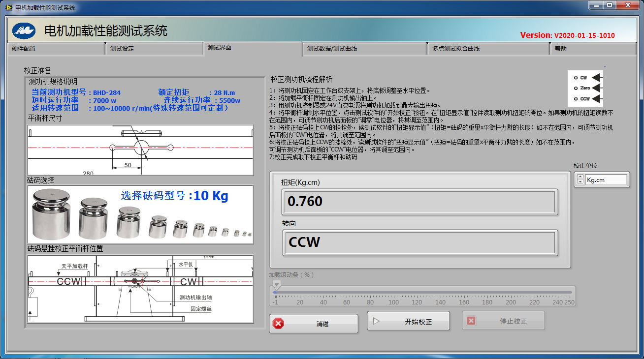Open the 帮助 tab
This screenshot has height=359, width=644.
(591, 49)
